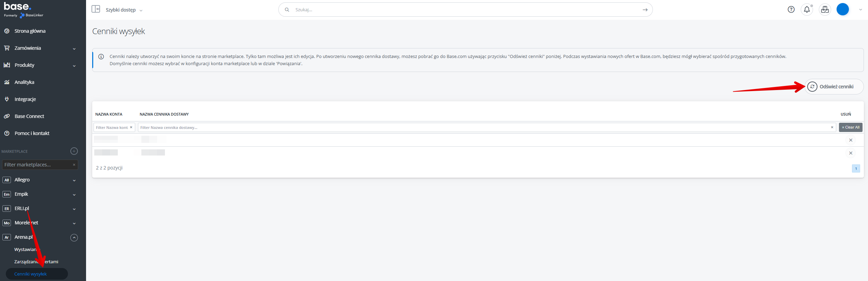Click the sidebar collapse panel icon

[x=96, y=9]
